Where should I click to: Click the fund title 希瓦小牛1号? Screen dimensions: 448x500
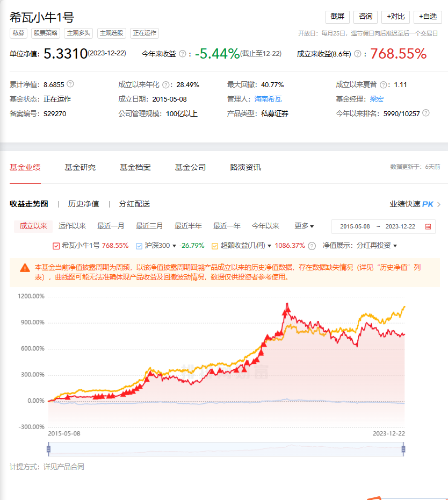[x=42, y=17]
